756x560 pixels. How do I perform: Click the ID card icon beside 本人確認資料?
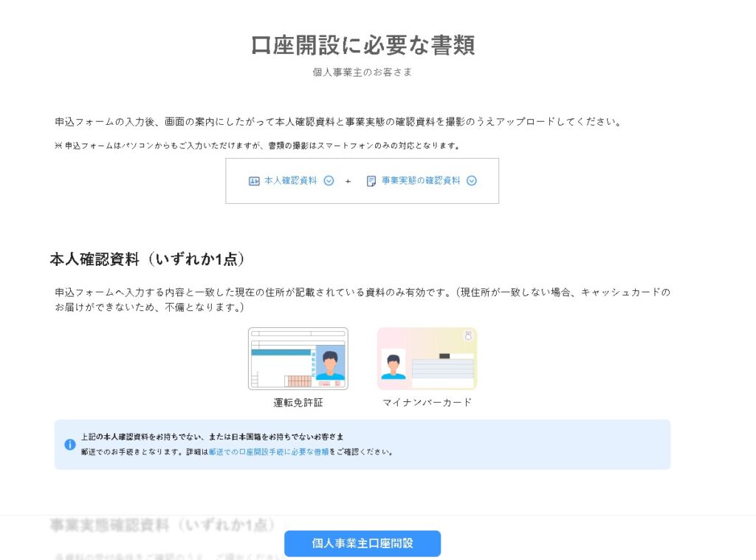pos(254,181)
